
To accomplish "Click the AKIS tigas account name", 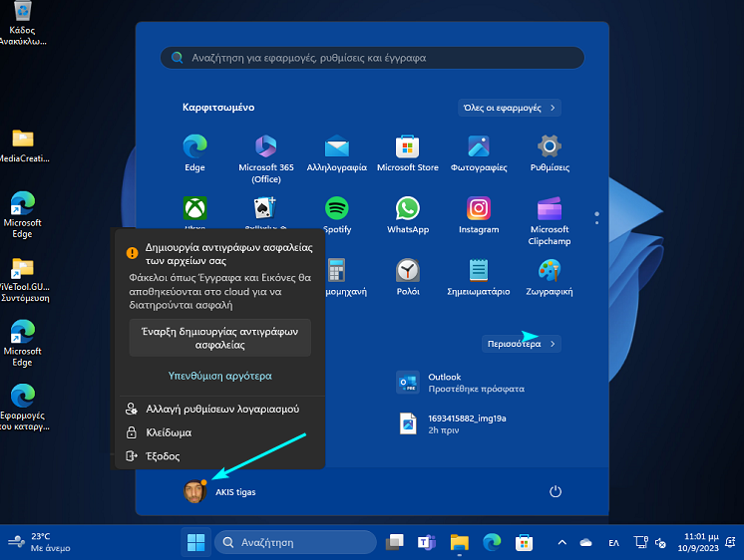I will (235, 492).
